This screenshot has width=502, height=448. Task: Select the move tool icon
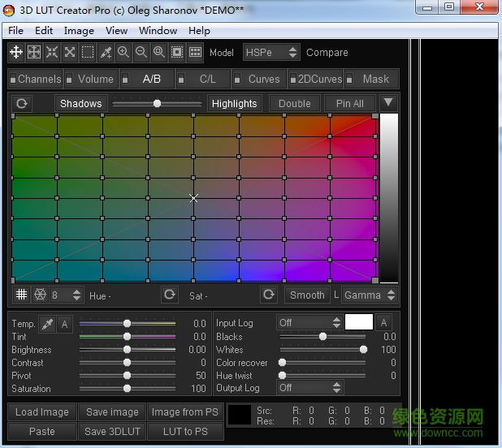coord(16,53)
